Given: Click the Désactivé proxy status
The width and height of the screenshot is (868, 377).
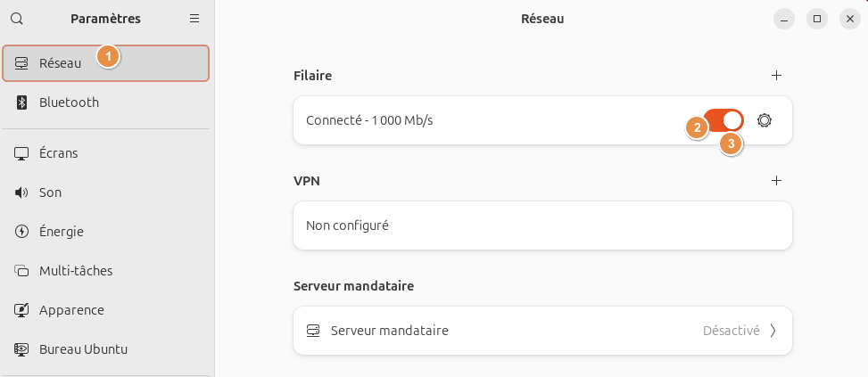Looking at the screenshot, I should (x=731, y=331).
